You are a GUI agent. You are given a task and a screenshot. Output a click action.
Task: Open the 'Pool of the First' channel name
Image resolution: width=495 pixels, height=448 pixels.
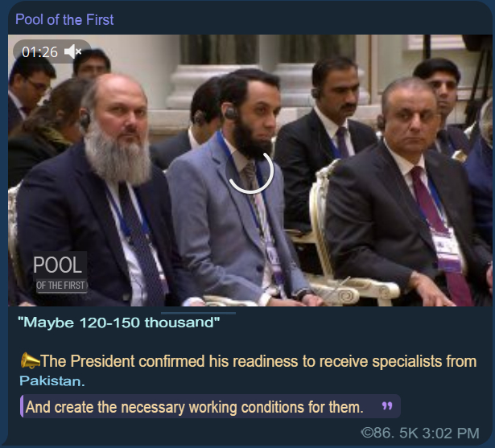point(64,19)
